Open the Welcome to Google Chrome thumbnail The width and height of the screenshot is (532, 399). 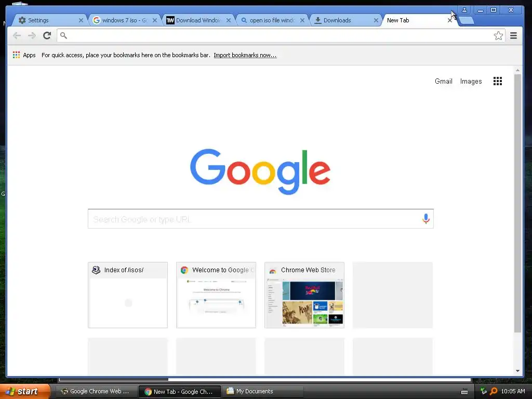pos(216,295)
